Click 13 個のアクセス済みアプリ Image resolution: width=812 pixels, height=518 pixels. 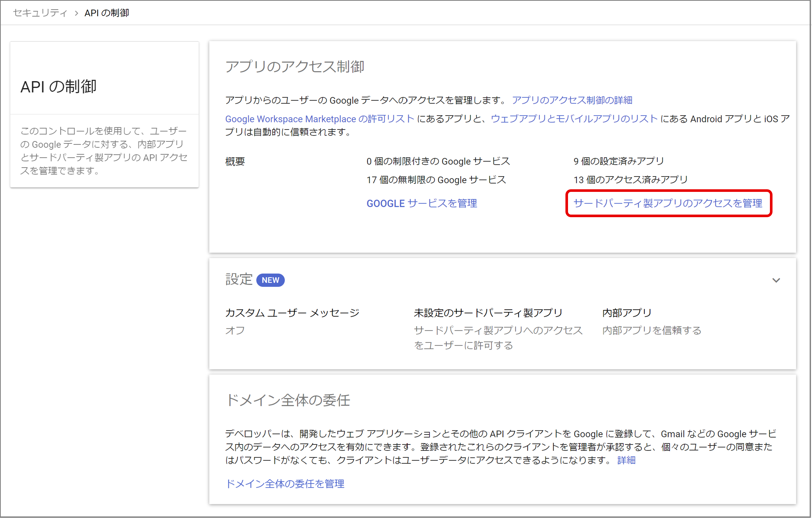[x=630, y=180]
